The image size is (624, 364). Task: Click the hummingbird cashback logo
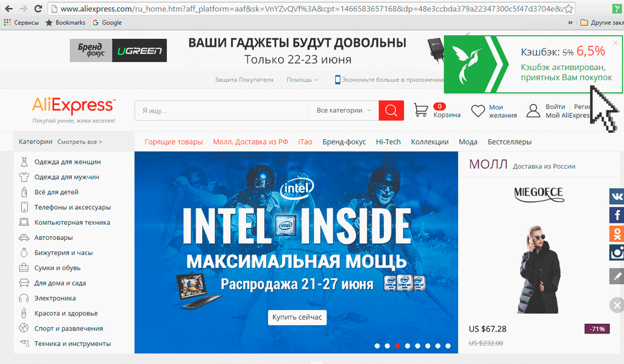tap(466, 63)
